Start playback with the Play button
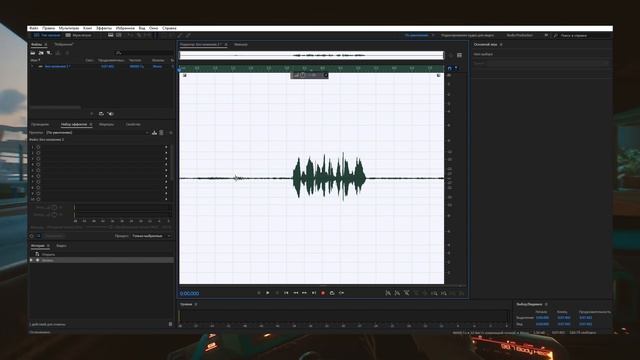 tap(268, 293)
